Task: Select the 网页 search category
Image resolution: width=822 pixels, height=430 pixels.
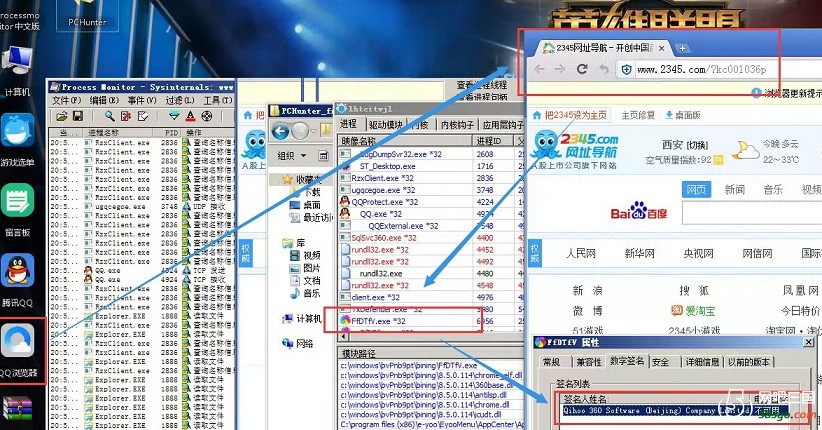Action: [x=696, y=189]
